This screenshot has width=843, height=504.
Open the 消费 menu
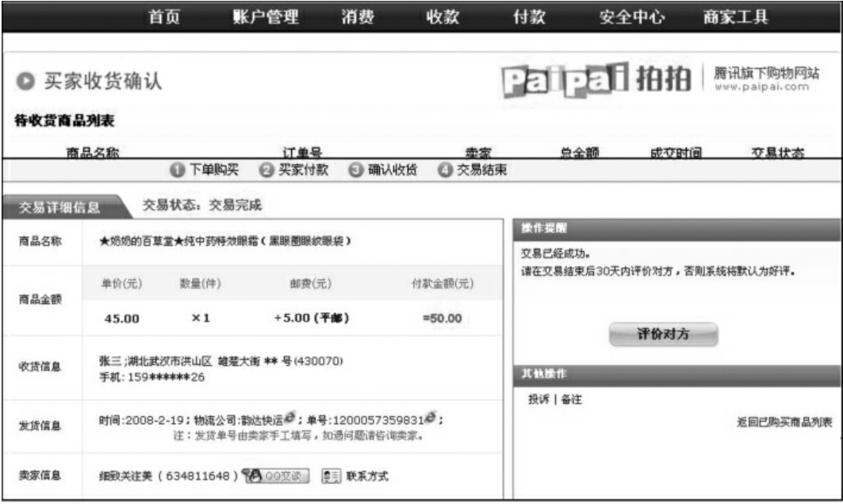[x=358, y=17]
